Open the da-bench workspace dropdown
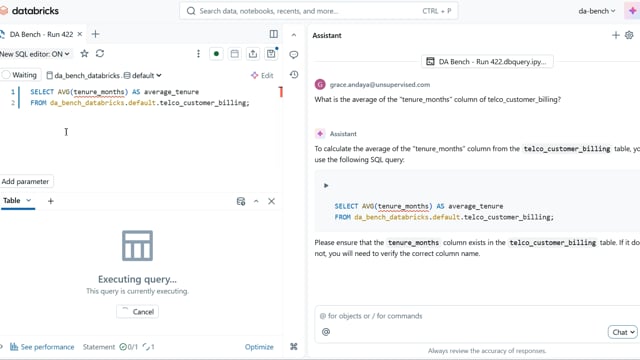Image resolution: width=640 pixels, height=360 pixels. coord(596,11)
